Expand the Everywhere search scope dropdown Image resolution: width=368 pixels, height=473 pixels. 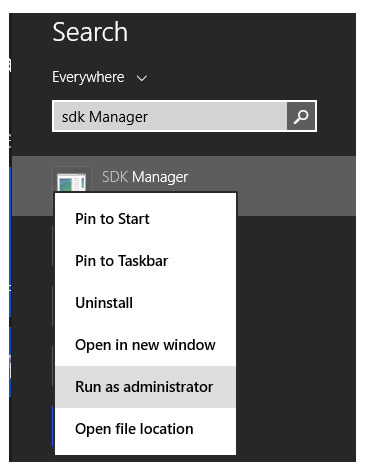[100, 77]
